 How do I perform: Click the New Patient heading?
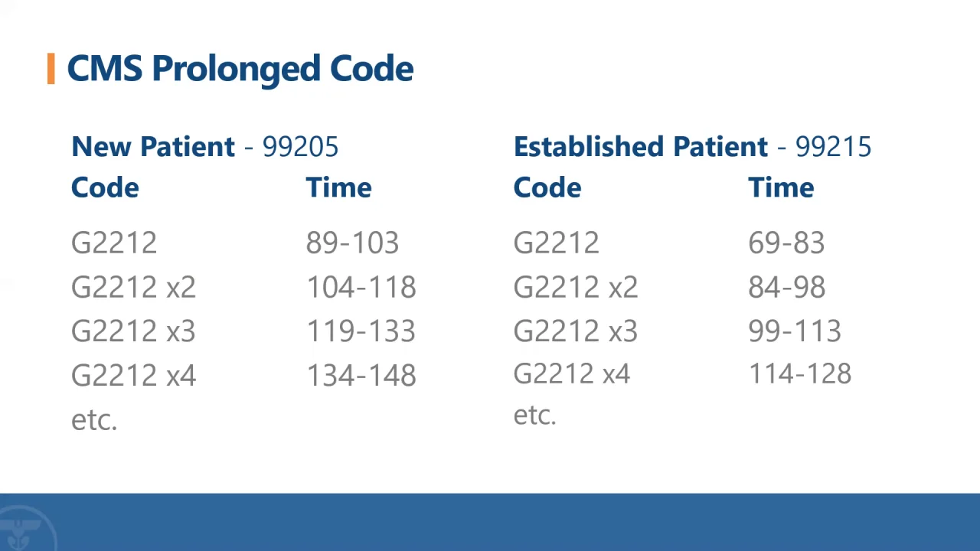153,146
